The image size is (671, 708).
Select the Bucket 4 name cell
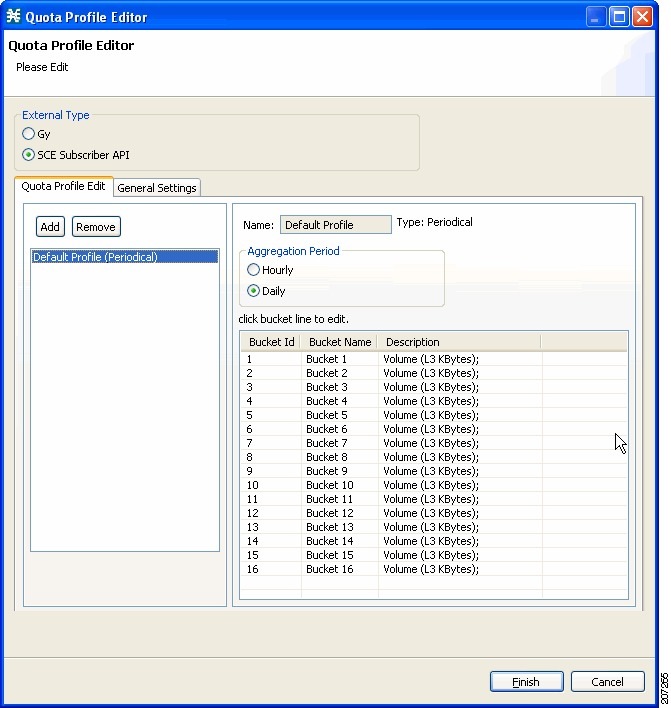pos(340,401)
